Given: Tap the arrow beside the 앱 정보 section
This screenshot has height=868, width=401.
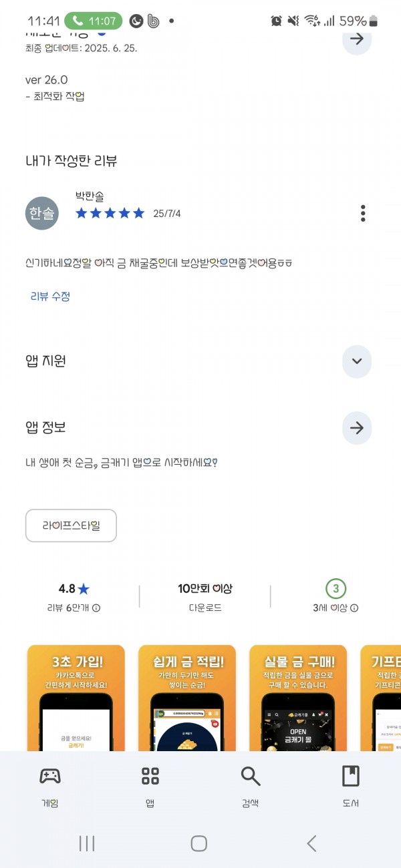Looking at the screenshot, I should point(357,428).
